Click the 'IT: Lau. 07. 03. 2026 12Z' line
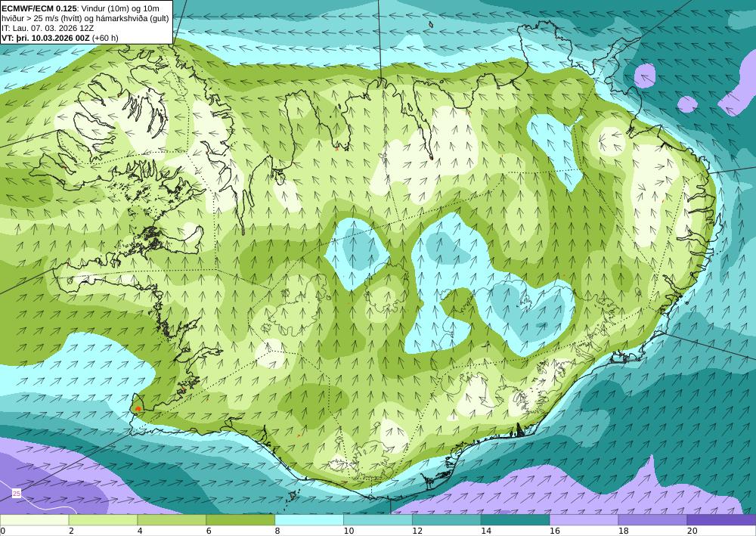 [48, 28]
